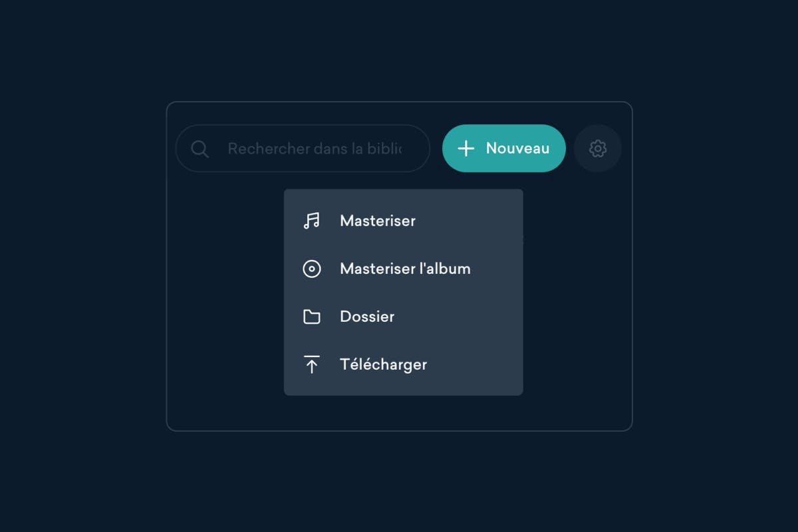Click the disc icon beside Masteriser l'album
Image resolution: width=798 pixels, height=532 pixels.
(311, 269)
